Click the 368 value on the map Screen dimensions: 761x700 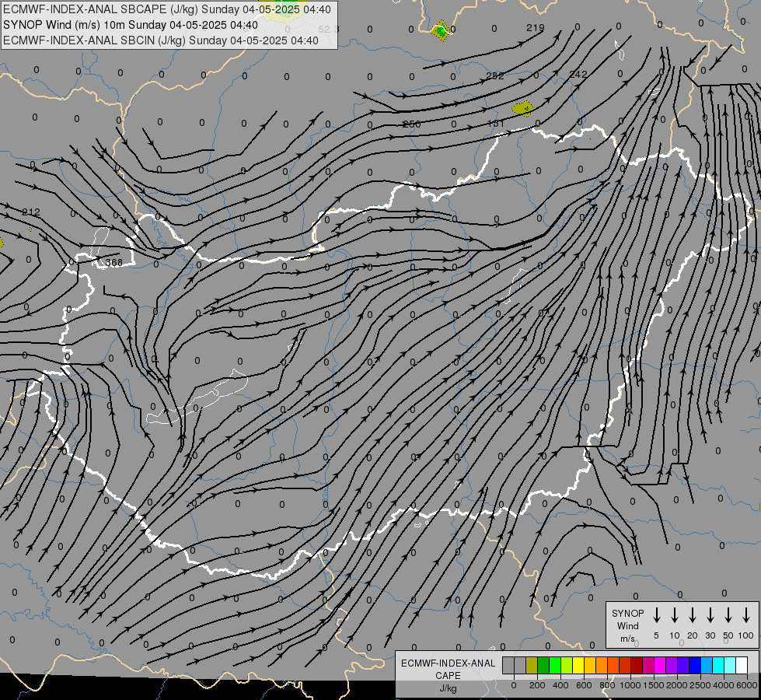[114, 263]
